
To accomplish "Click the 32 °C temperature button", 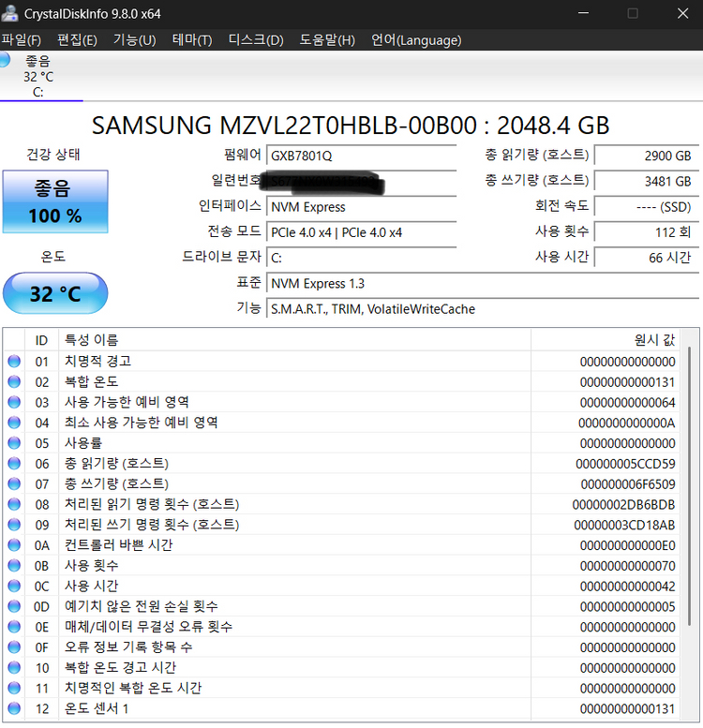I will click(55, 293).
